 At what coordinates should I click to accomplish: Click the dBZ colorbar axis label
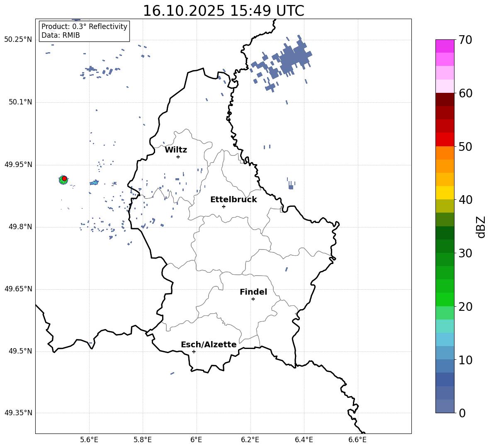[x=481, y=227]
